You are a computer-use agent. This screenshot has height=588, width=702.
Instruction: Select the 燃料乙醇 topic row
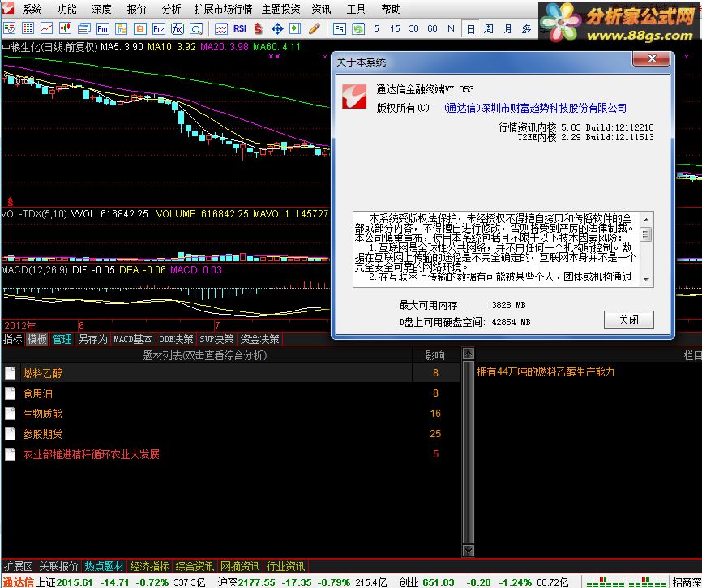pos(230,372)
